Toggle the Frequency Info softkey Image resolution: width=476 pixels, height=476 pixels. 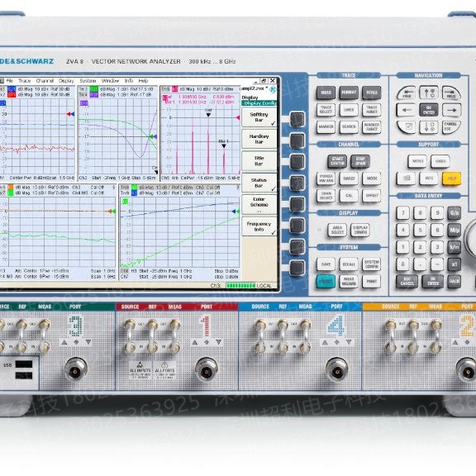259,226
